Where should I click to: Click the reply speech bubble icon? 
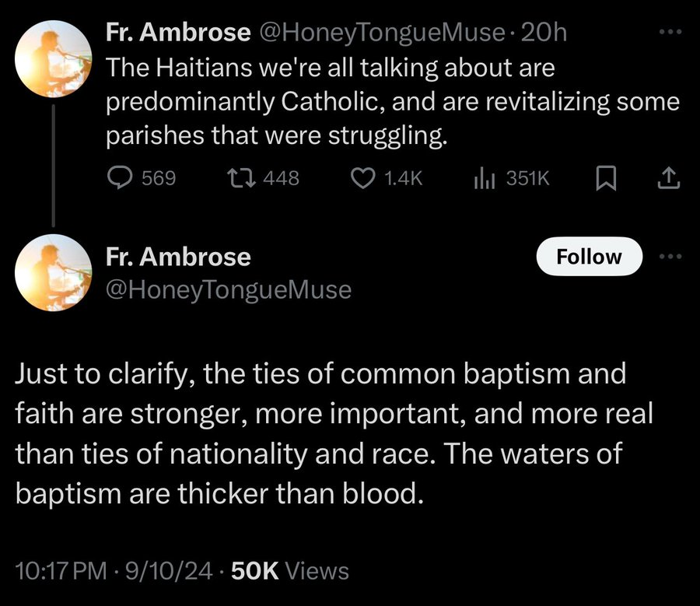pyautogui.click(x=118, y=179)
